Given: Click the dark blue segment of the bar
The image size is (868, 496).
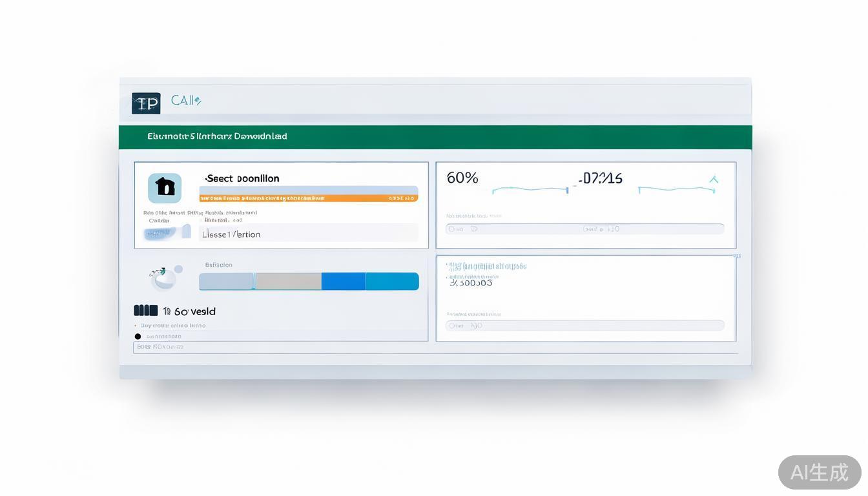Looking at the screenshot, I should (x=343, y=282).
